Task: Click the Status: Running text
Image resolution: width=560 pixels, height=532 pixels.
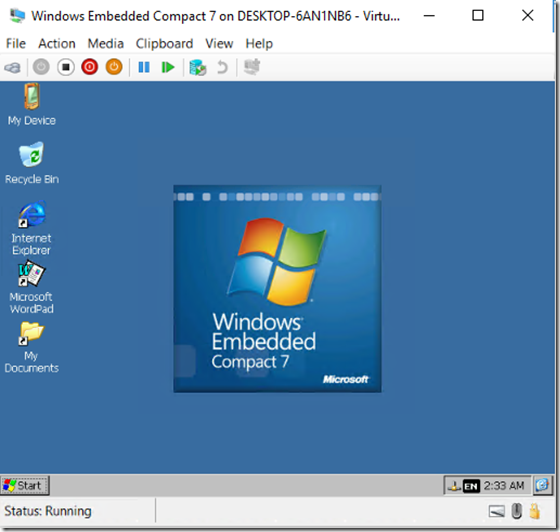Action: pos(48,511)
